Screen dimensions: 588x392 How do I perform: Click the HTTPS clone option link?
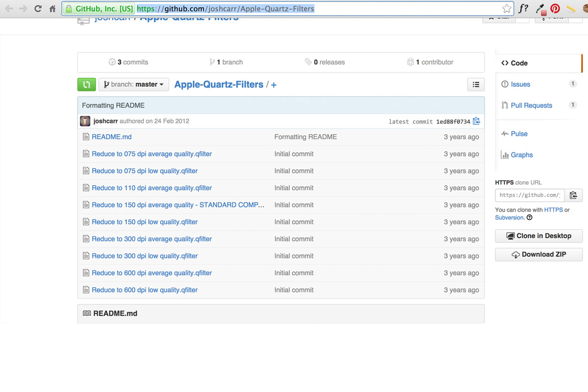(x=554, y=210)
